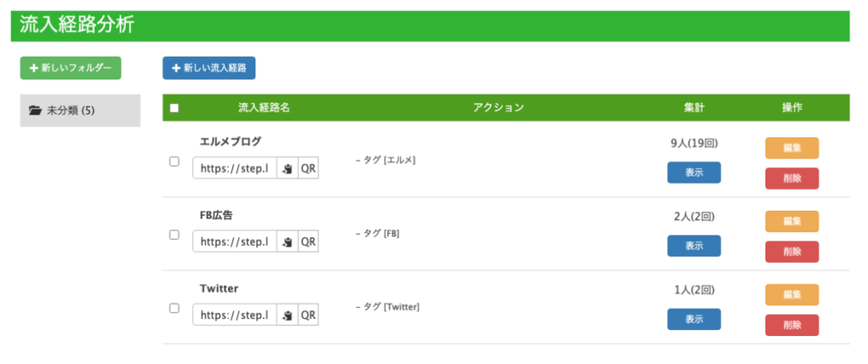Toggle the select-all checkbox in table header

[175, 108]
